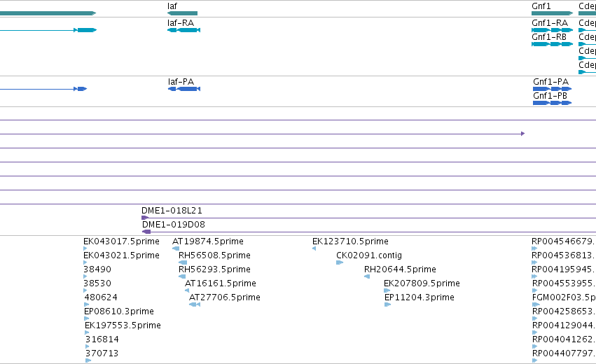Select the Iaf gene bar
Viewport: 596px width, 364px height.
pyautogui.click(x=183, y=13)
